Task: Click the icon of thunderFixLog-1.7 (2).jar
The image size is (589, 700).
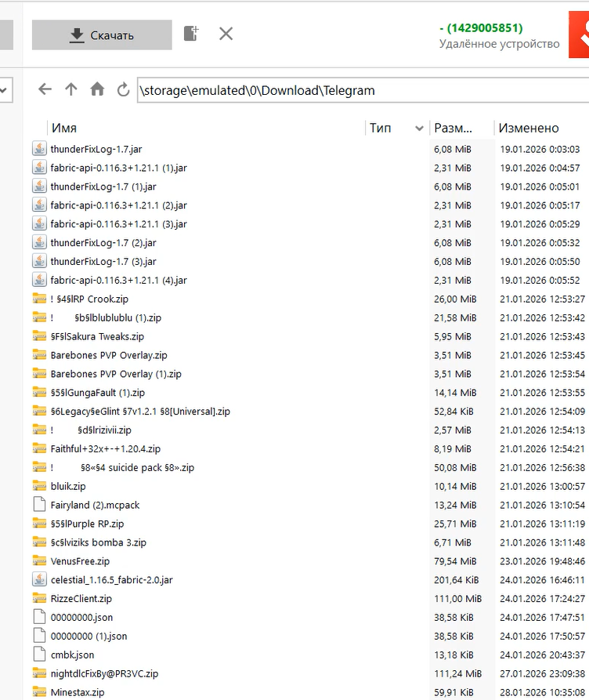Action: [x=39, y=242]
